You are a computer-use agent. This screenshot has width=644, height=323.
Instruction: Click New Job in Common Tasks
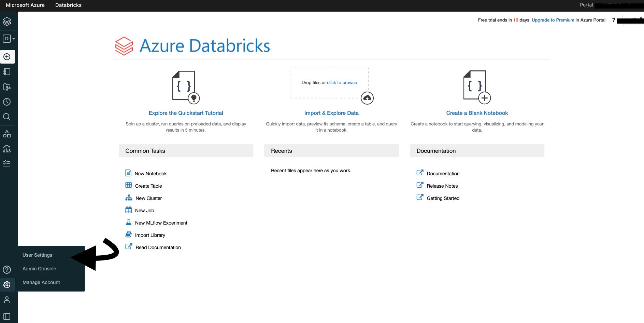(145, 211)
